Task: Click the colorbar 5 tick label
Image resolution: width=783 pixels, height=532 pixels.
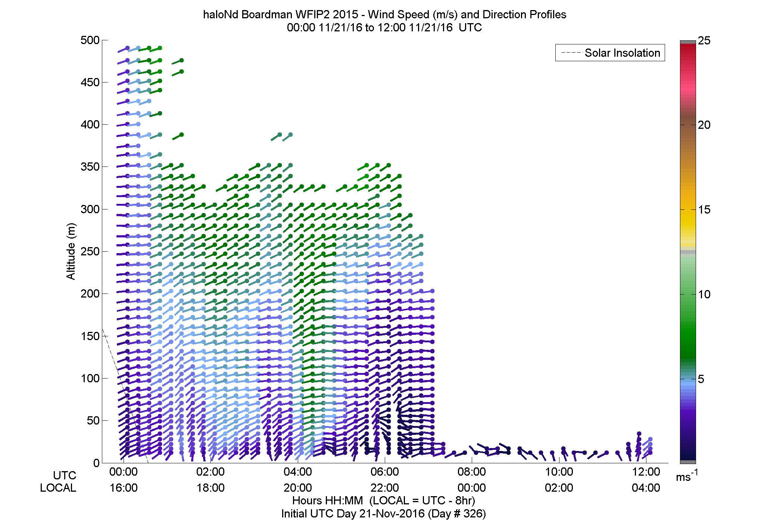Action: pyautogui.click(x=701, y=379)
